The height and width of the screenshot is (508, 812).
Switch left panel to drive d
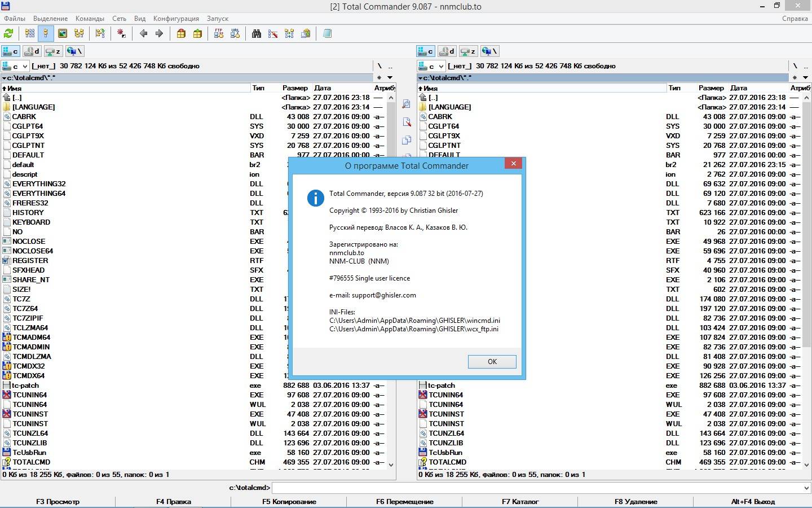click(32, 51)
